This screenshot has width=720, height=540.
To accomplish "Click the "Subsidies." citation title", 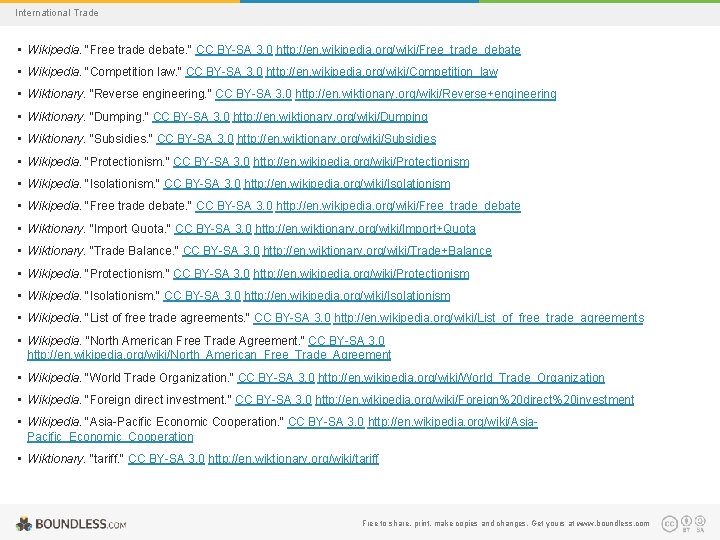I will [121, 139].
